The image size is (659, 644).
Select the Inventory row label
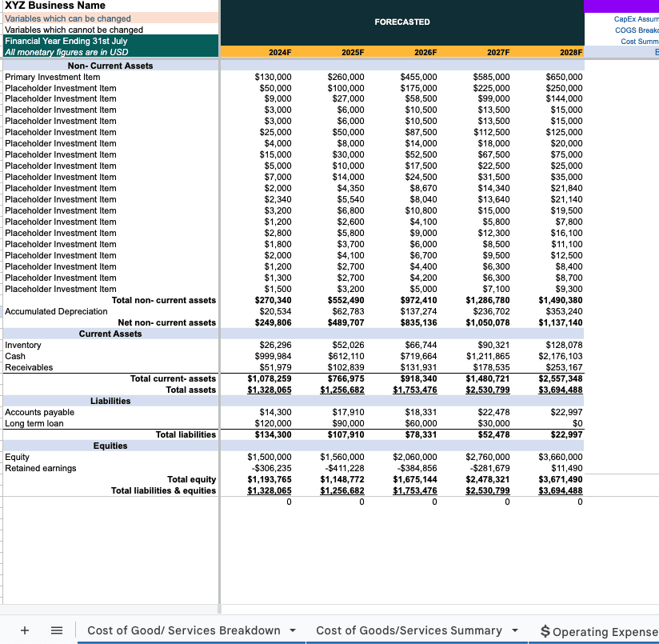tap(23, 345)
